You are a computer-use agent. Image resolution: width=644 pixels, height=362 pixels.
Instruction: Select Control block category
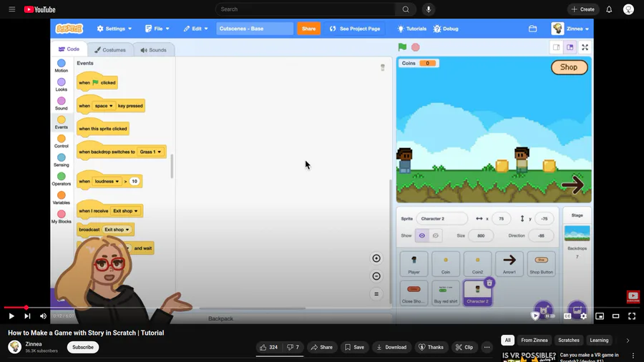(62, 141)
